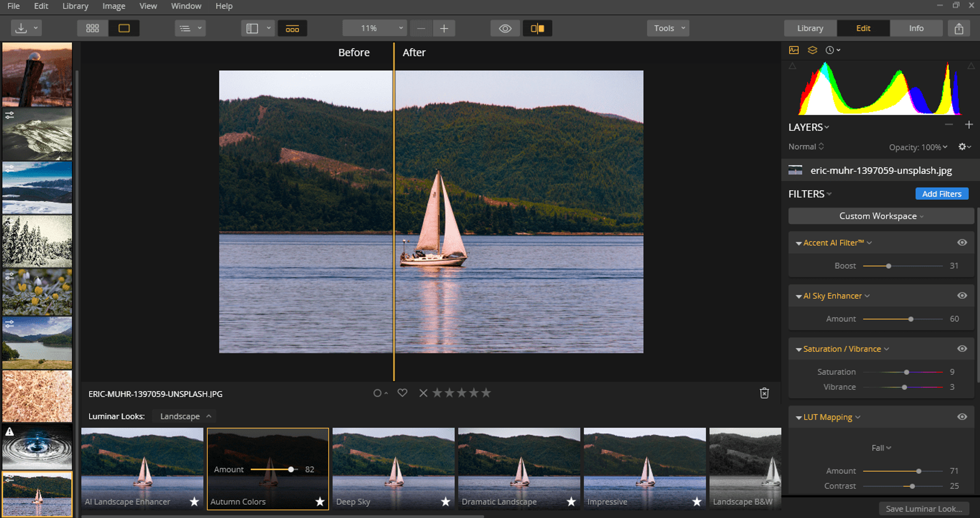Open the Image menu
The height and width of the screenshot is (518, 980).
(114, 6)
